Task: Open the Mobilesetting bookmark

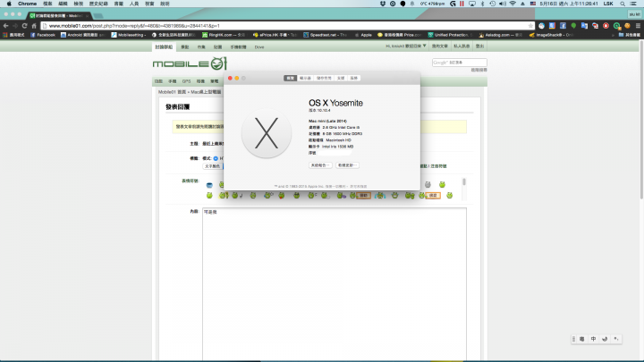Action: (129, 35)
